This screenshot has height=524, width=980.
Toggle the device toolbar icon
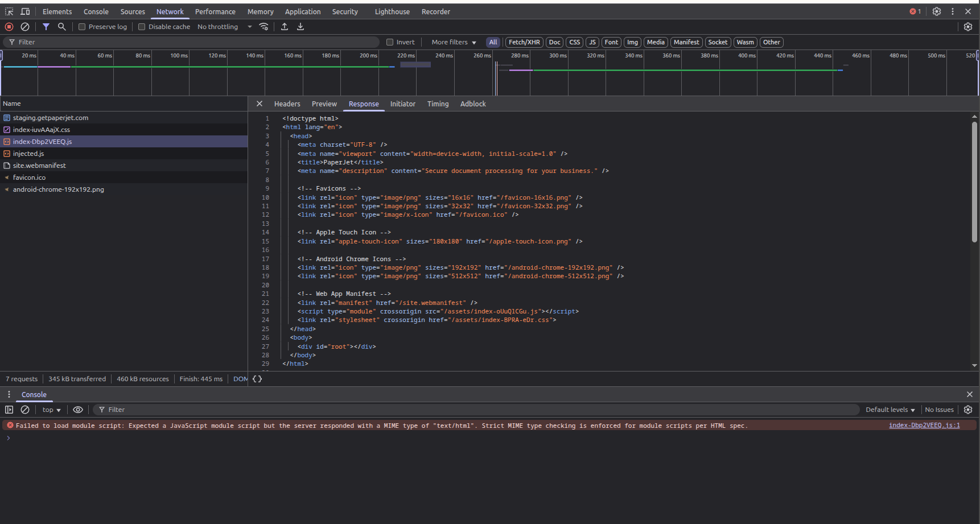pos(25,11)
